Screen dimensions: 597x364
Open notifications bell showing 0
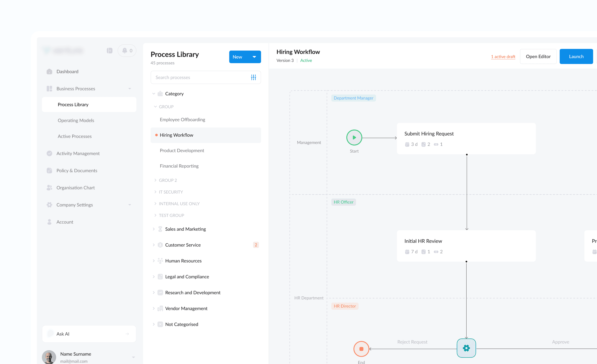tap(127, 51)
